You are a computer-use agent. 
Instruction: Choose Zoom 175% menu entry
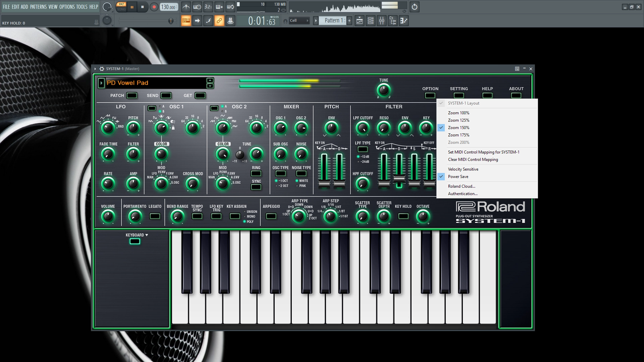[487, 135]
